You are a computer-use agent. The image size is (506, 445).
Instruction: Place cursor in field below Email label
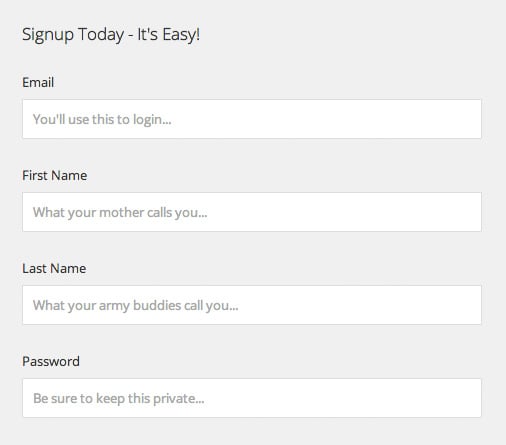252,119
